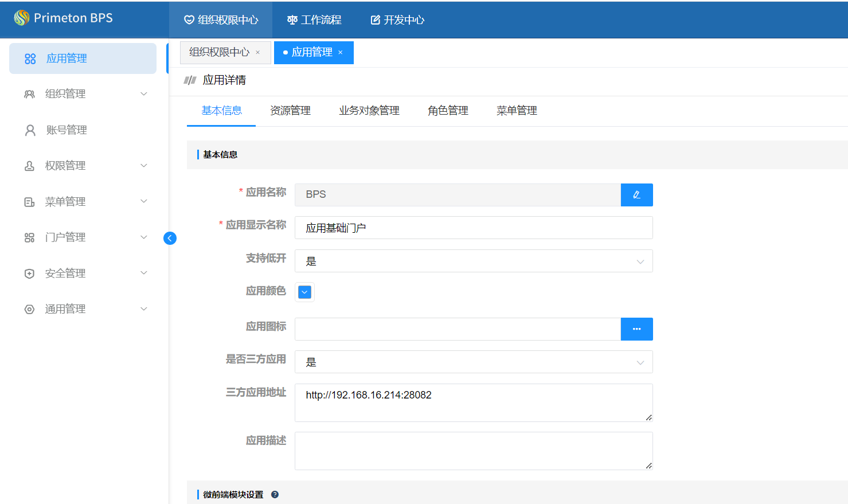Expand the 菜单管理 sidebar chevron

pos(144,201)
